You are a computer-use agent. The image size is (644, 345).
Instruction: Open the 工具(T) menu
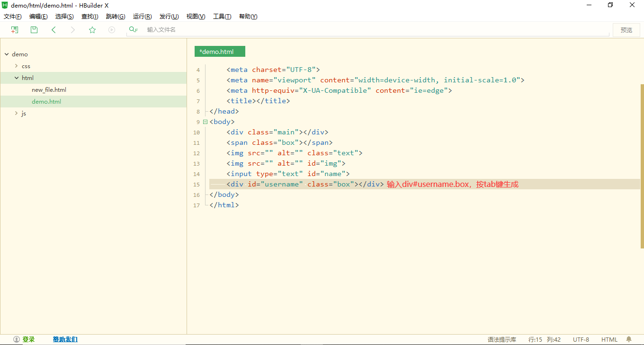tap(222, 17)
